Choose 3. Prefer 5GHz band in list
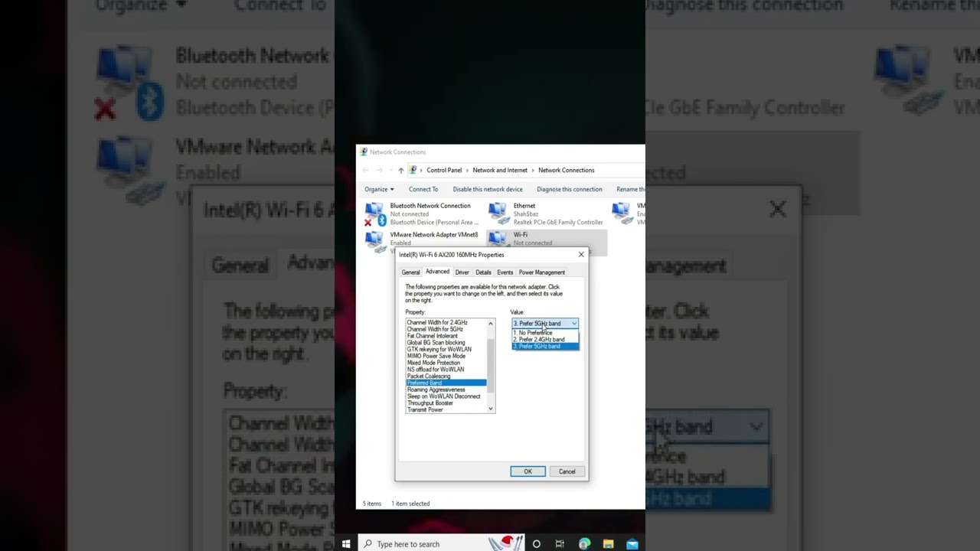This screenshot has width=980, height=551. click(545, 347)
